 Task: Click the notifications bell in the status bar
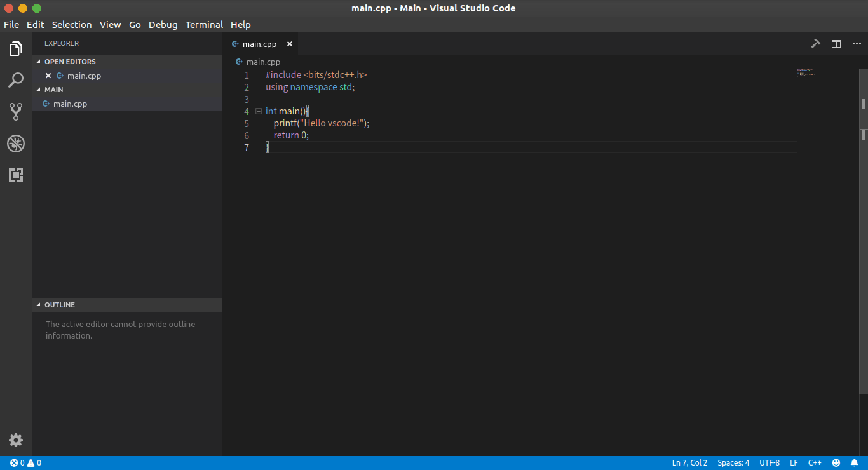pyautogui.click(x=854, y=462)
